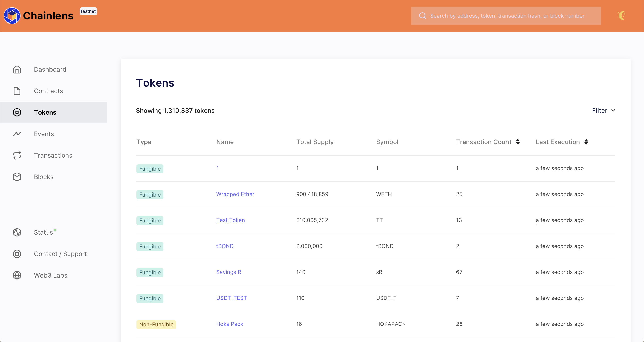Expand the Filter dropdown
Image resolution: width=644 pixels, height=342 pixels.
click(603, 111)
